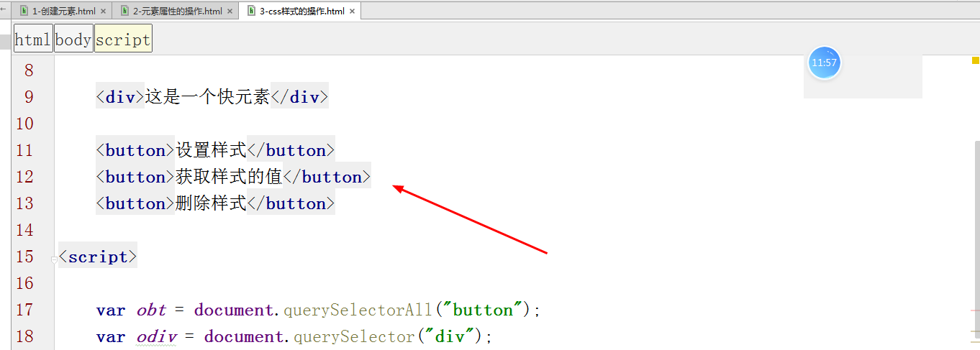Image resolution: width=980 pixels, height=350 pixels.
Task: Click the opening <div> tag on line 9
Action: [x=120, y=97]
